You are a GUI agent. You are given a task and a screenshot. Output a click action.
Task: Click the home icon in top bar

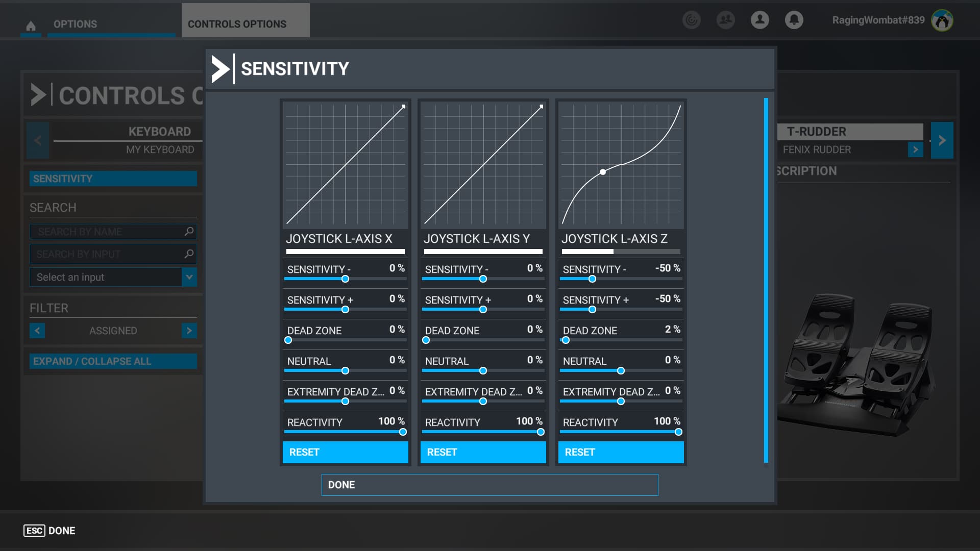pos(31,26)
